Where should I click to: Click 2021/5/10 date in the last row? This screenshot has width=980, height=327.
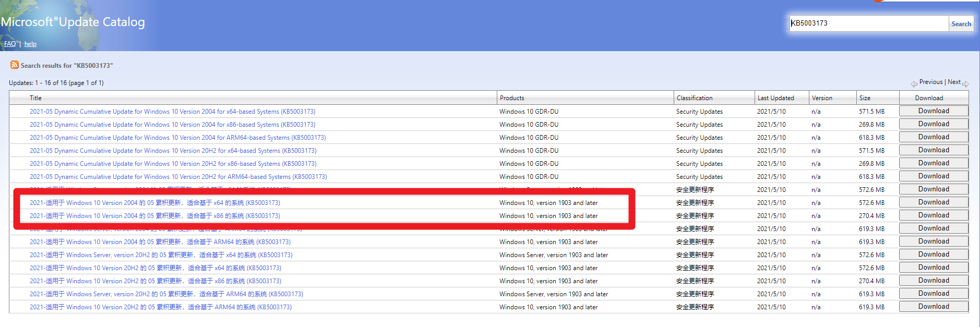[x=771, y=307]
